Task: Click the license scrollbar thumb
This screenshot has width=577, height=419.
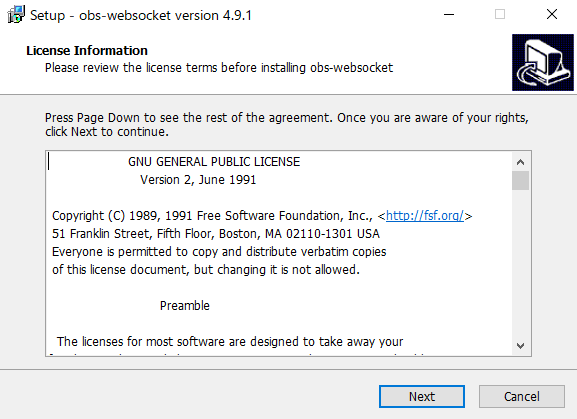Action: 520,180
